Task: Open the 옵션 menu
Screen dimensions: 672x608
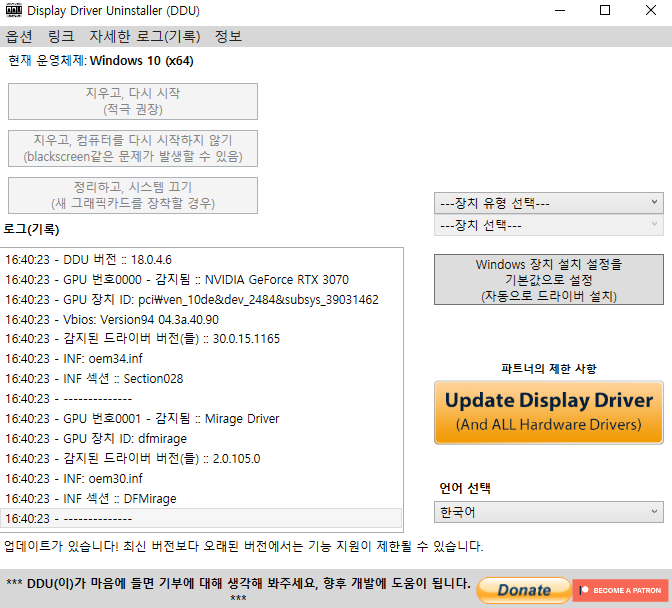Action: pyautogui.click(x=19, y=36)
